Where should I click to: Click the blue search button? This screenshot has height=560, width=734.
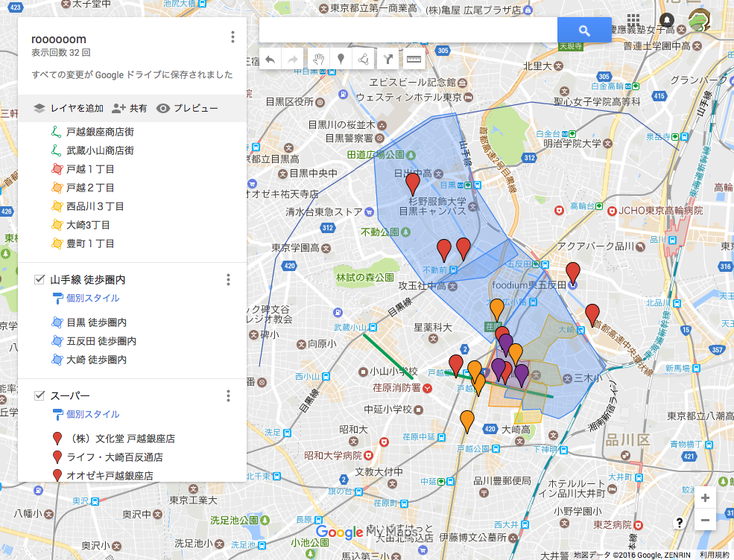tap(584, 31)
